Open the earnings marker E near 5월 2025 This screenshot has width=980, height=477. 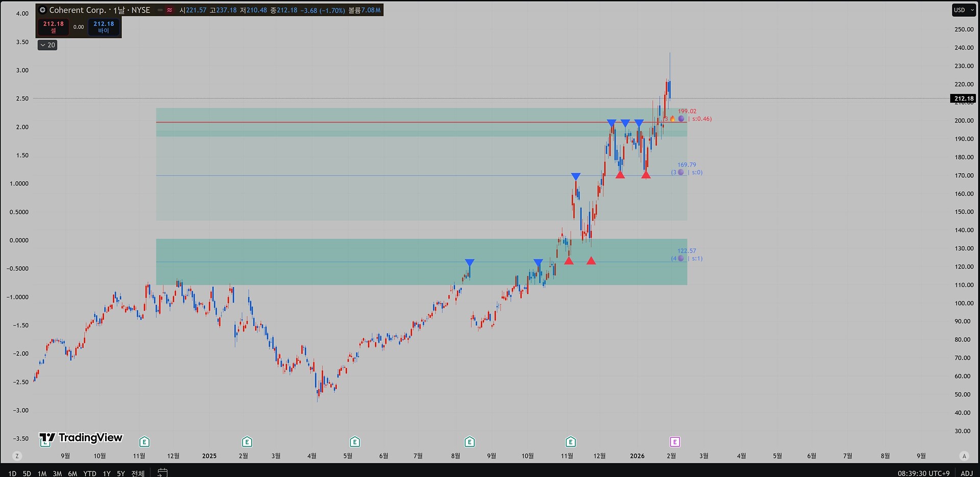point(355,442)
